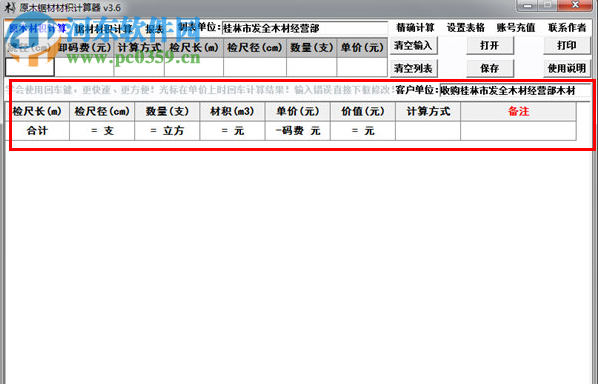Click the result table's 计算方式 header

[x=428, y=112]
